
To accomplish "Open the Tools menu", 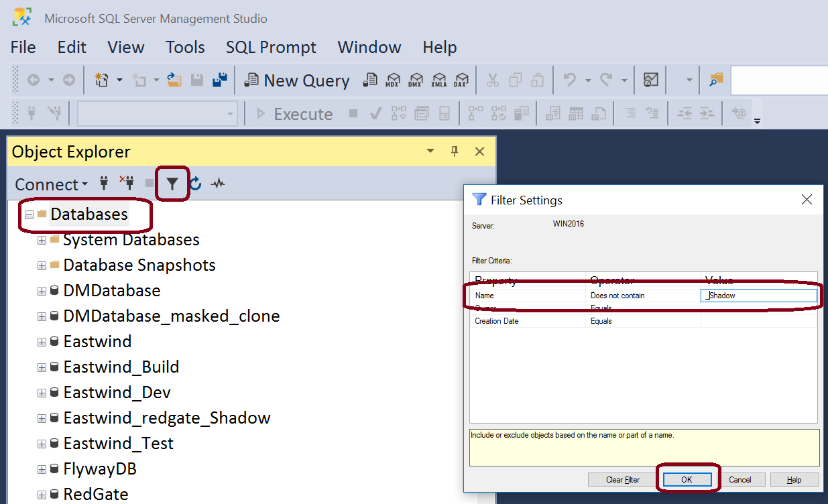I will pos(185,48).
